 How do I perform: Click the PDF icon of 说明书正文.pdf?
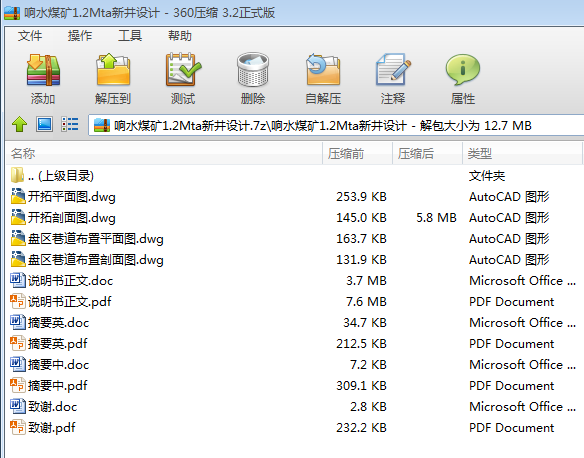(18, 302)
